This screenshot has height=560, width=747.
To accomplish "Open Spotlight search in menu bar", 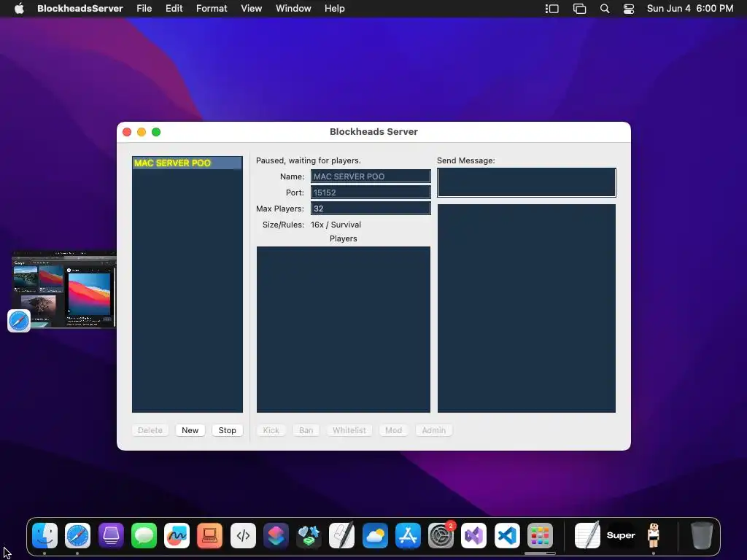I will point(605,9).
